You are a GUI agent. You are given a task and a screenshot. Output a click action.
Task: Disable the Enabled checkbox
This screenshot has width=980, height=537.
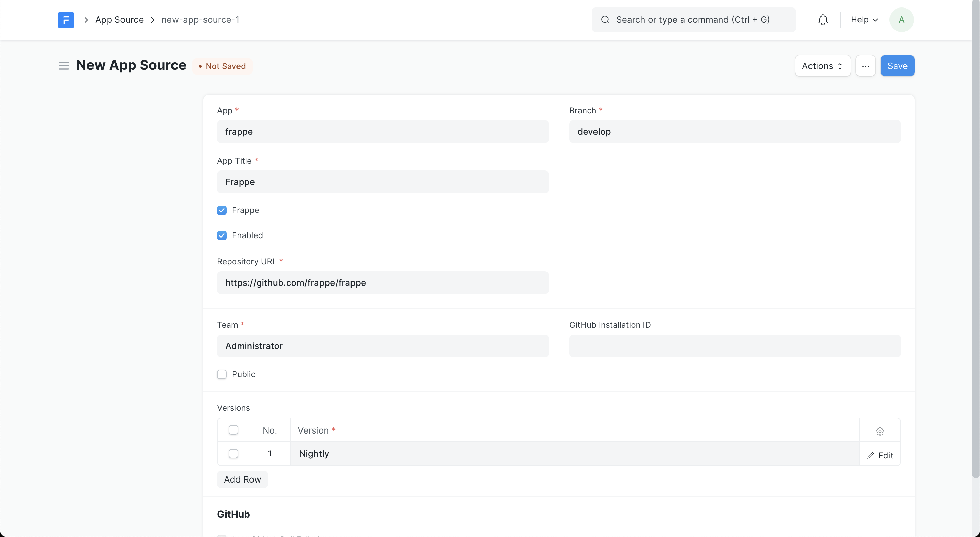coord(222,235)
